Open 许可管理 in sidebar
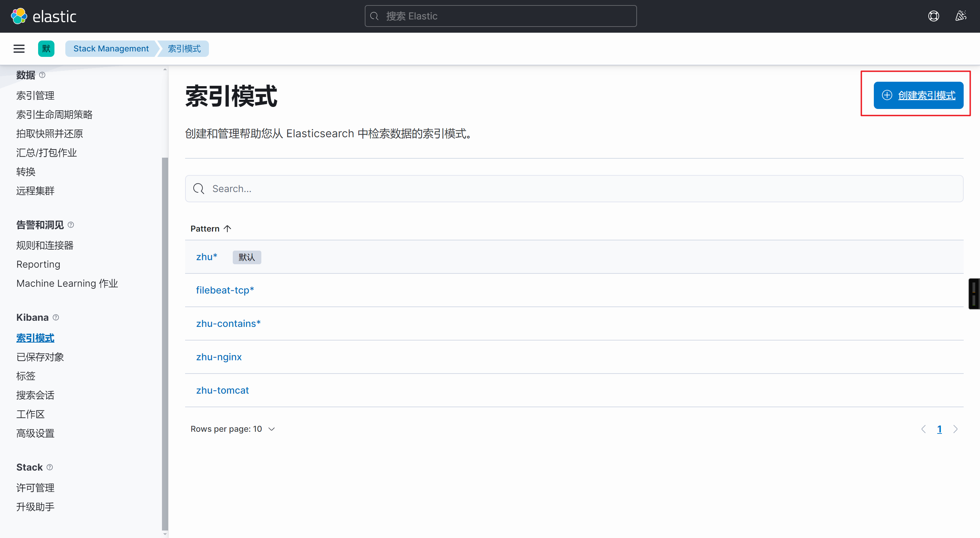The width and height of the screenshot is (980, 538). tap(35, 487)
